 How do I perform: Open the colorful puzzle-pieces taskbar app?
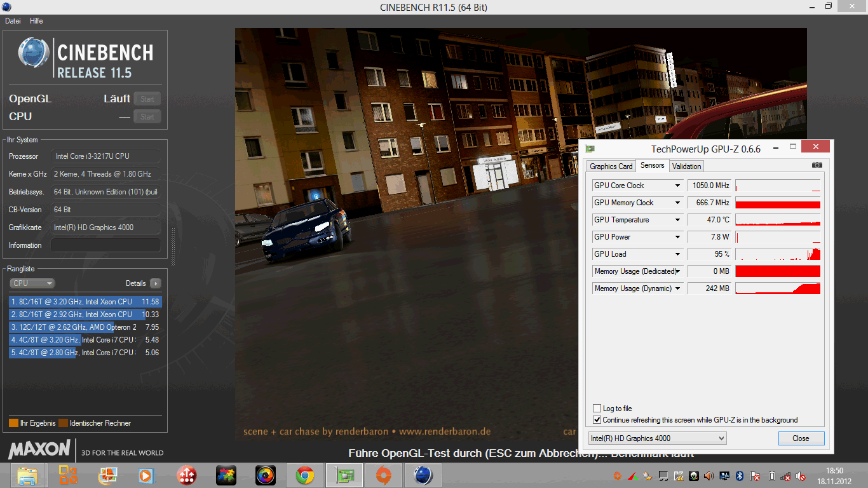click(x=226, y=475)
